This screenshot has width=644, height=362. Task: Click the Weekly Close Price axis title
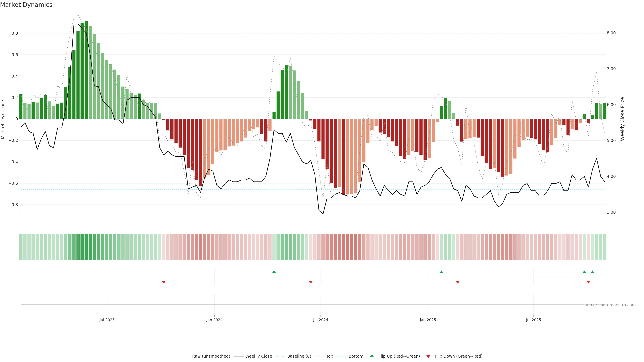pos(622,119)
